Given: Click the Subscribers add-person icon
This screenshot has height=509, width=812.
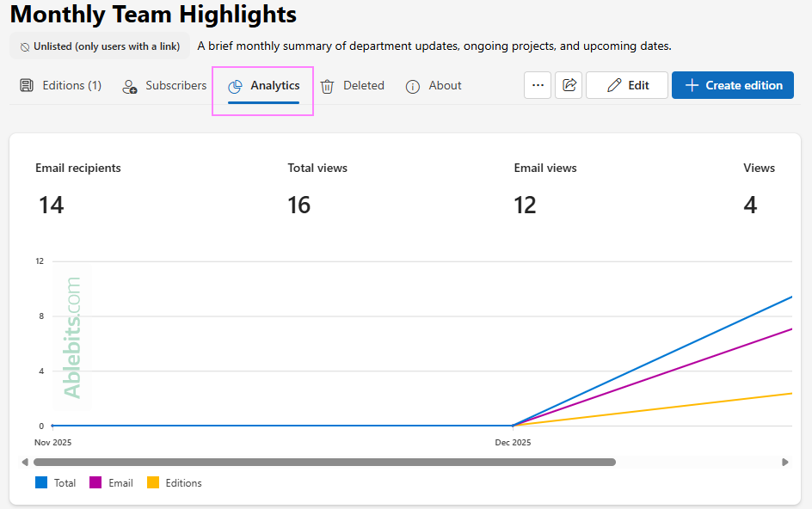Looking at the screenshot, I should click(129, 85).
